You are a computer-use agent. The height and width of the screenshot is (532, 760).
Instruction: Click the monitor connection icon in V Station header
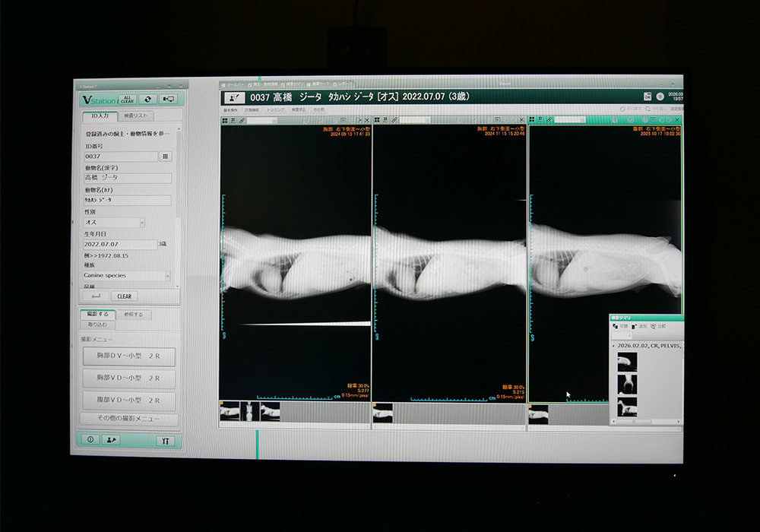[168, 100]
